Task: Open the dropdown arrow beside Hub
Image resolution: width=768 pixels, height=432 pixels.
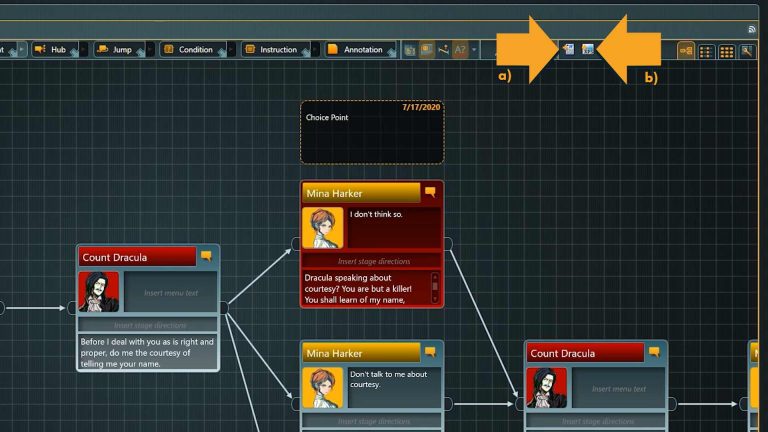Action: click(x=84, y=49)
